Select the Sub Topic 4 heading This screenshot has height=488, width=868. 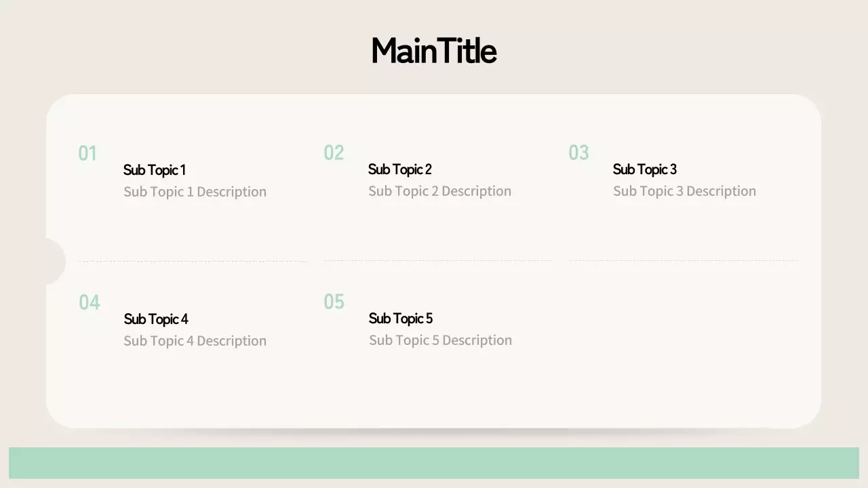click(x=156, y=319)
